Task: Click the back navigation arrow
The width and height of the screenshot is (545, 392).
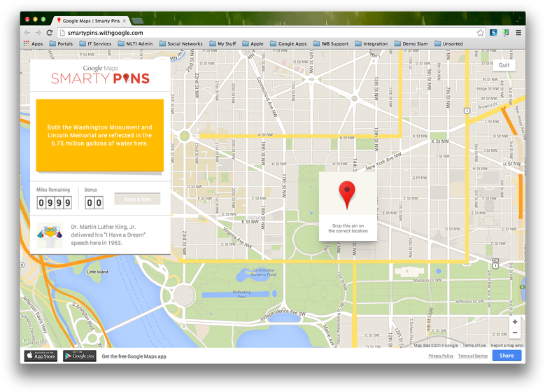Action: 27,33
